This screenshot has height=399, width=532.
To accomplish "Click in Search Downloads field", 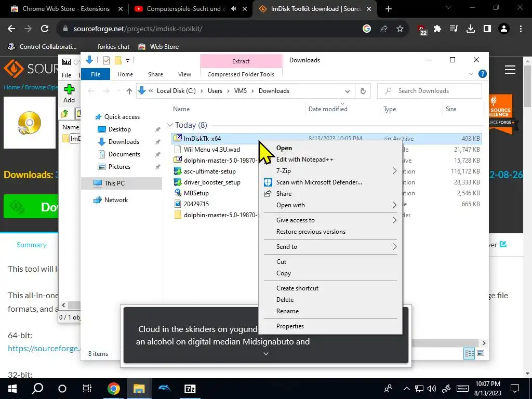I will point(430,91).
